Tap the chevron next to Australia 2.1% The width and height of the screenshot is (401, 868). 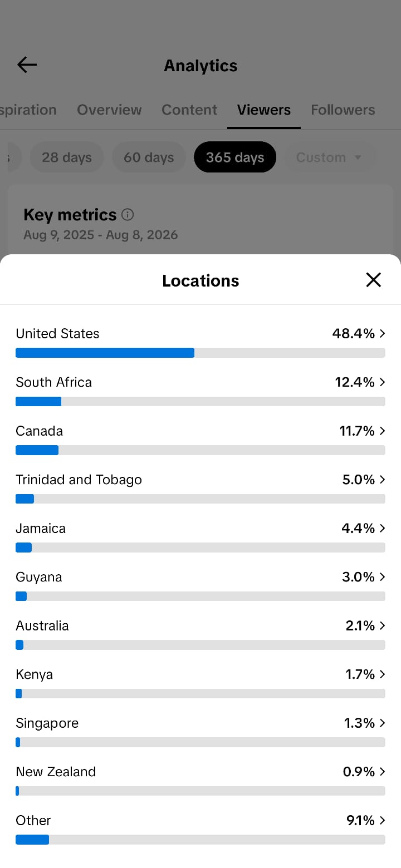click(382, 625)
